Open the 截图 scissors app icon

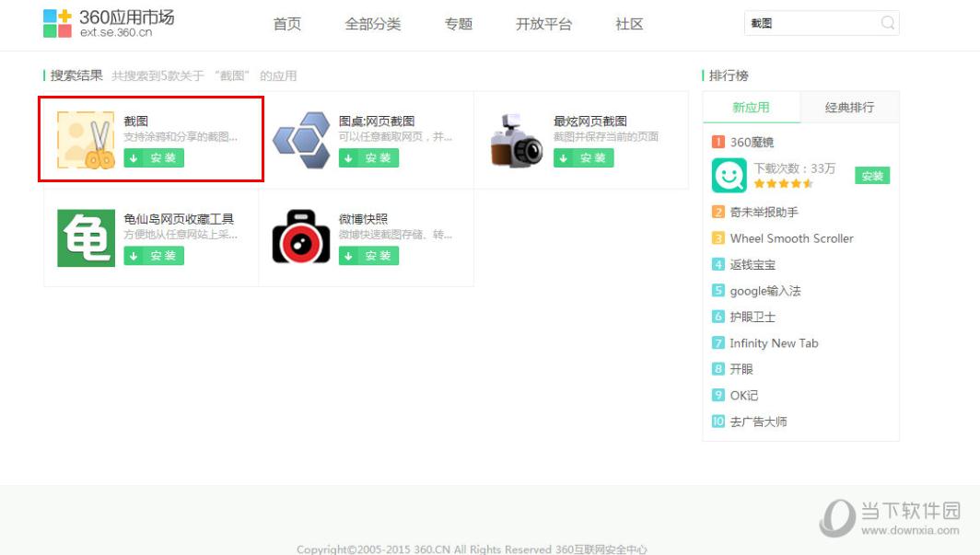pyautogui.click(x=86, y=140)
